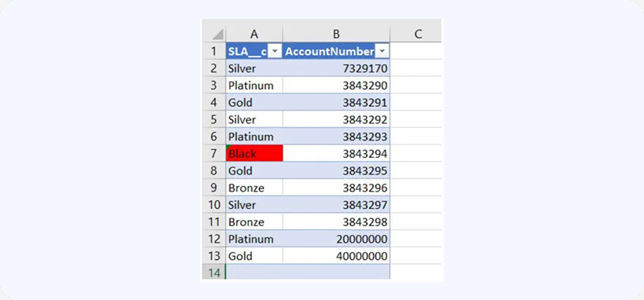Select empty cell A14
644x300 pixels.
click(x=254, y=273)
